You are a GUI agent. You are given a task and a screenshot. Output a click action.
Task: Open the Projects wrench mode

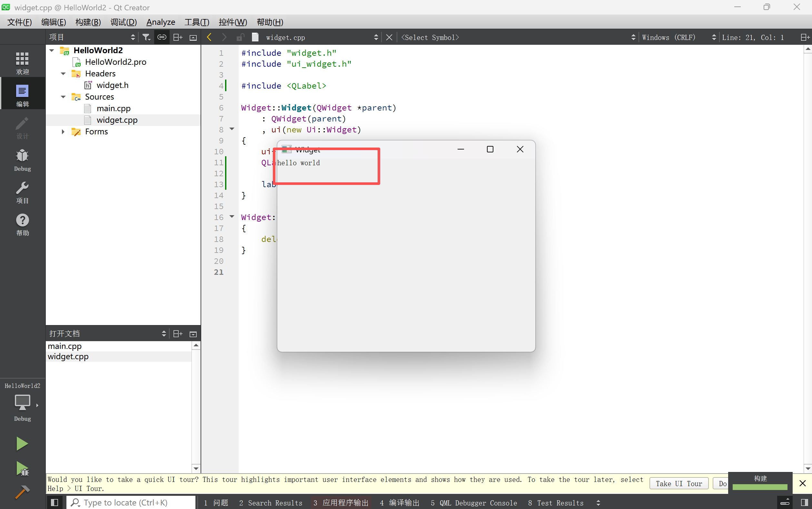(22, 192)
